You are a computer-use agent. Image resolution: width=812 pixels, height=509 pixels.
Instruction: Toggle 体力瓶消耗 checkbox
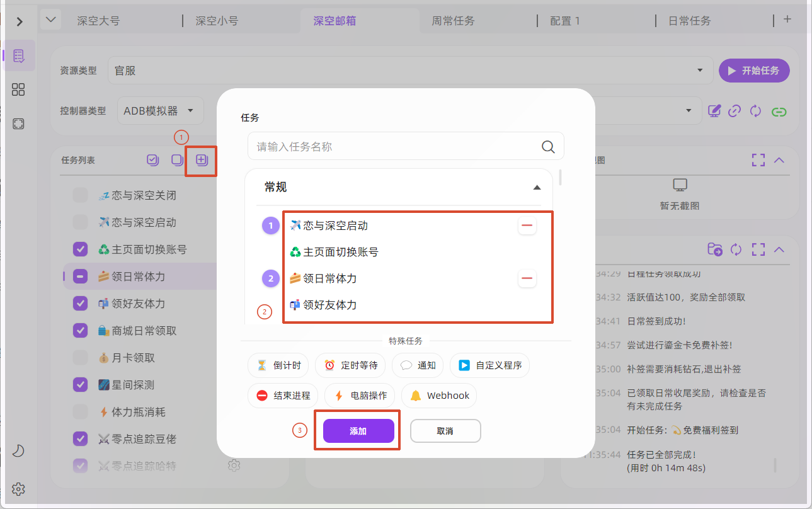coord(81,412)
